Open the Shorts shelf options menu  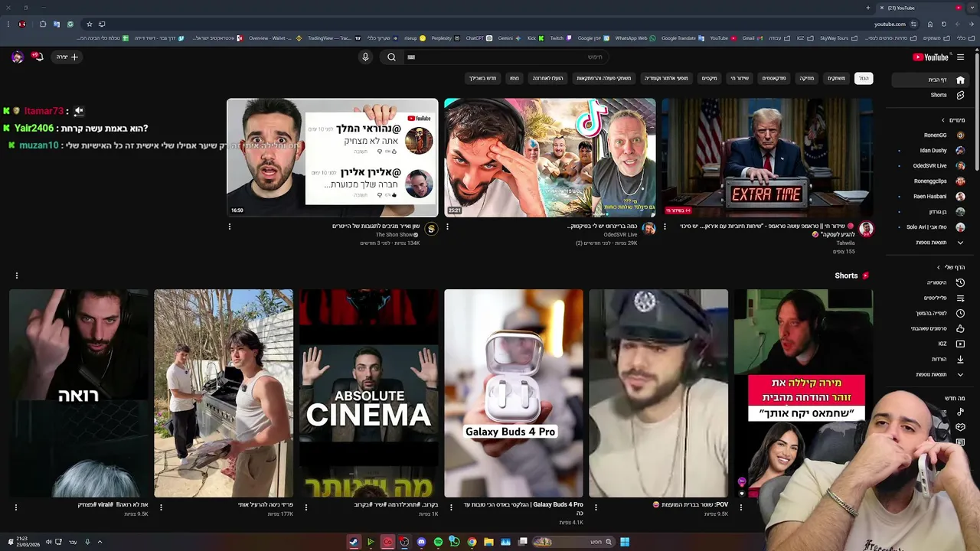pyautogui.click(x=16, y=275)
